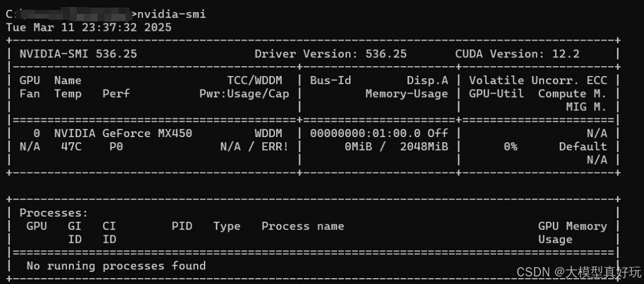
Task: Click the 0MiB memory used value
Action: tap(359, 146)
